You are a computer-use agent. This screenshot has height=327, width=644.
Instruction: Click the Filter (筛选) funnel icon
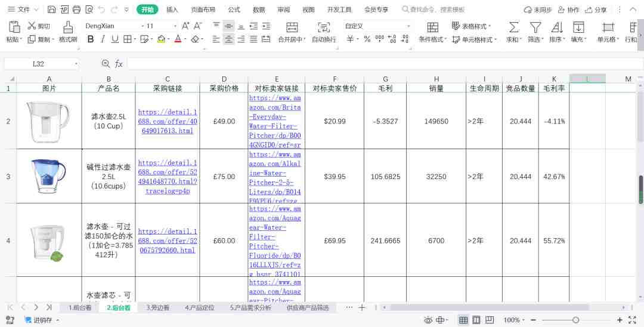535,27
